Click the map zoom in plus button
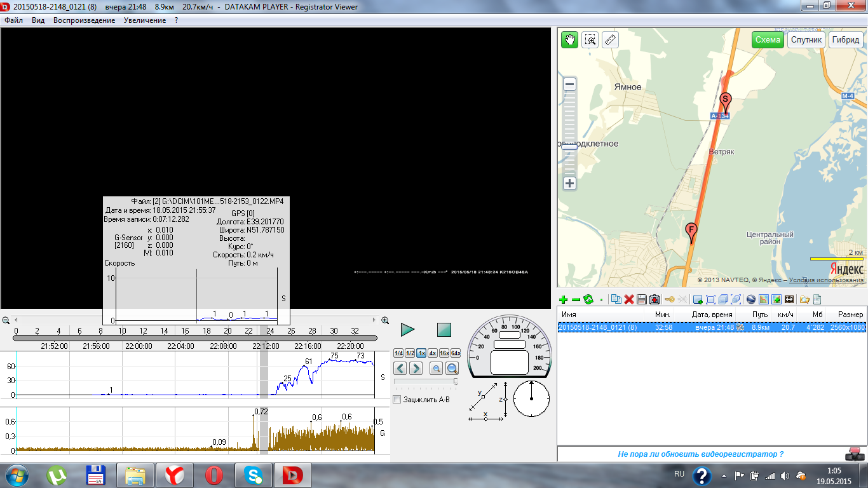The height and width of the screenshot is (488, 868). click(570, 184)
